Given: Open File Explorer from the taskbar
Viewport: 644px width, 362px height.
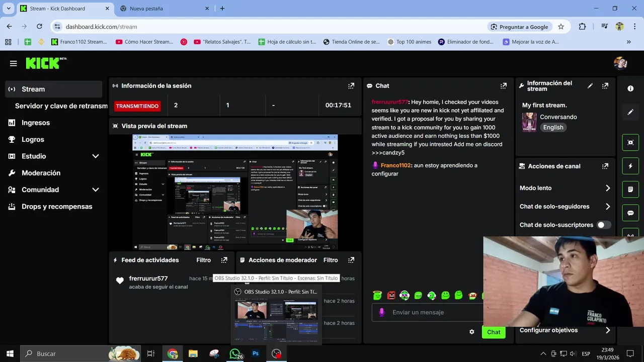Looking at the screenshot, I should tap(193, 353).
